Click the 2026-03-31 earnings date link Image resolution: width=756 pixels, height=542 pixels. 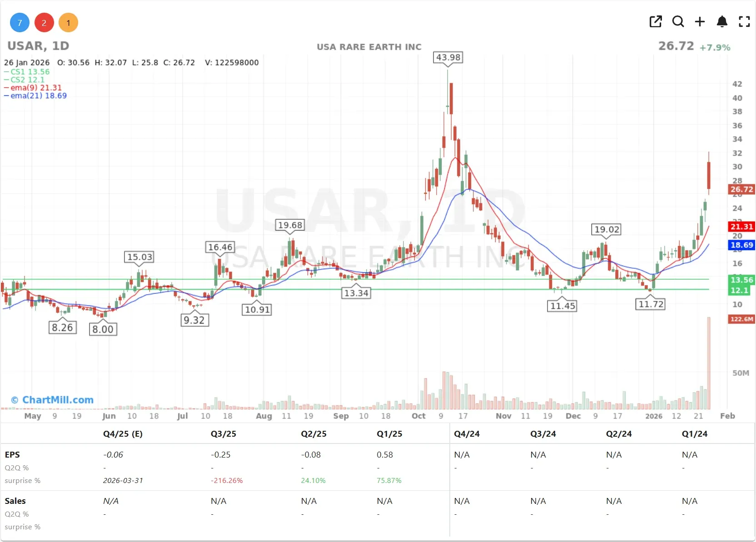click(x=123, y=480)
